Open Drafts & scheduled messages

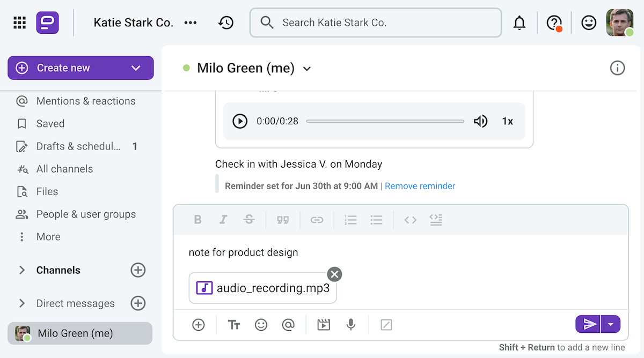click(78, 146)
